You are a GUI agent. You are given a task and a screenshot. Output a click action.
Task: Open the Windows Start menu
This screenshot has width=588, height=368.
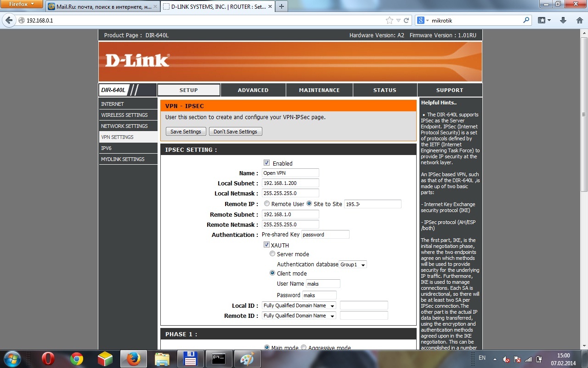pos(11,358)
